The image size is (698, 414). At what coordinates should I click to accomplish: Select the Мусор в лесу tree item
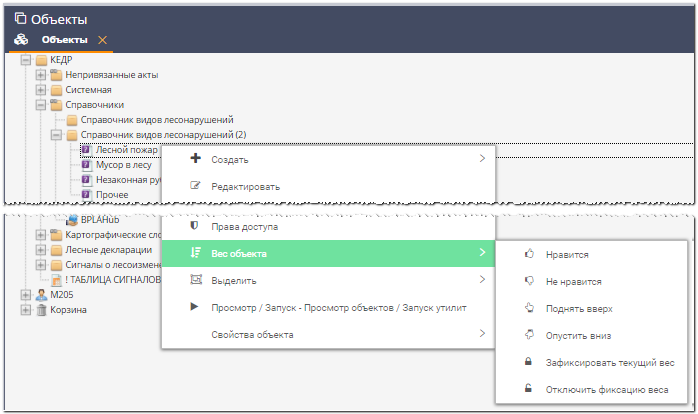(x=123, y=165)
